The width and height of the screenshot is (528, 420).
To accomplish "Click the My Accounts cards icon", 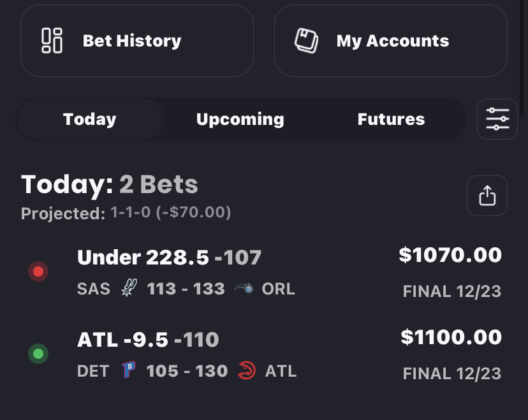I will coord(306,41).
